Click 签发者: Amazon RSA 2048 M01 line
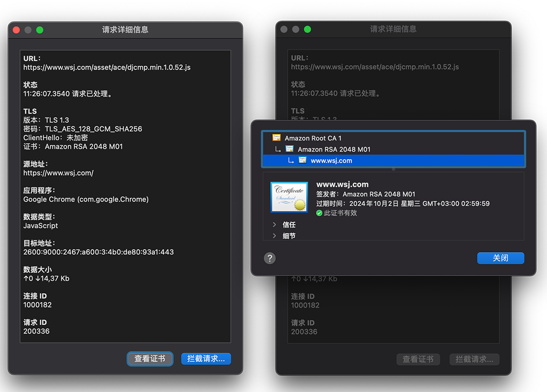Image resolution: width=547 pixels, height=392 pixels. click(366, 194)
